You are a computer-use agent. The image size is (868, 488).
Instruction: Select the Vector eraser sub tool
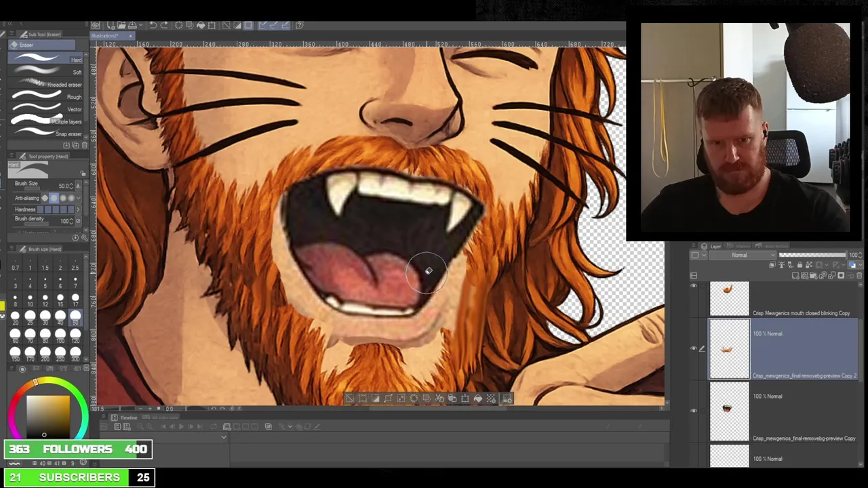[x=45, y=108]
